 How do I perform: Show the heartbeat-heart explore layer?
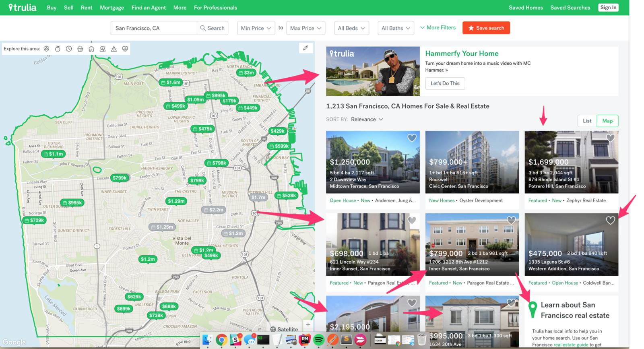pos(125,49)
